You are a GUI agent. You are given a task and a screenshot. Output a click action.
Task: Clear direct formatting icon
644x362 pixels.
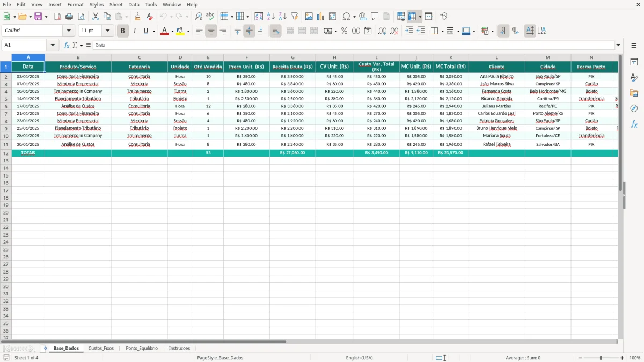pos(149,17)
